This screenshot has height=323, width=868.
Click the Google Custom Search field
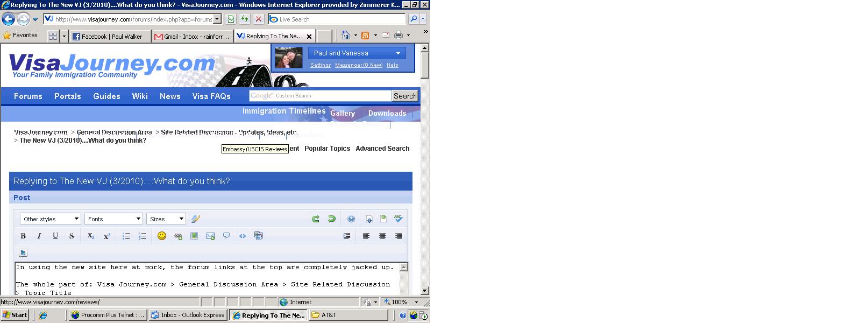click(321, 96)
